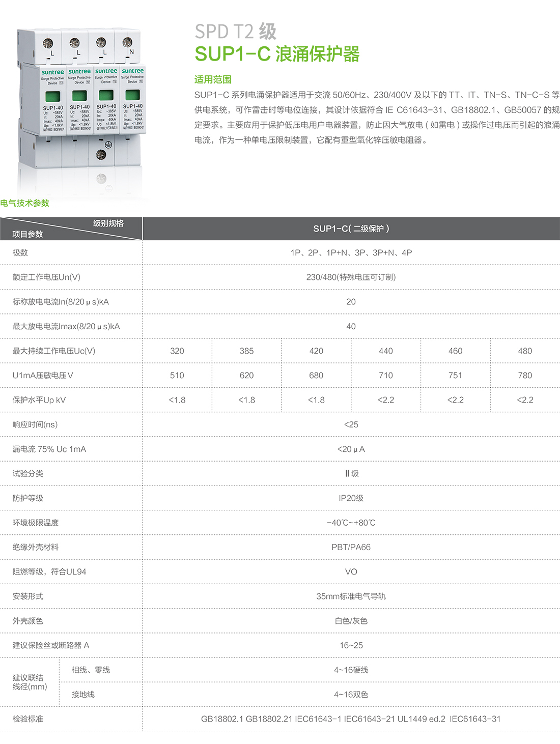The height and width of the screenshot is (744, 560).
Task: Click the Uc value '320'
Action: pos(177,351)
